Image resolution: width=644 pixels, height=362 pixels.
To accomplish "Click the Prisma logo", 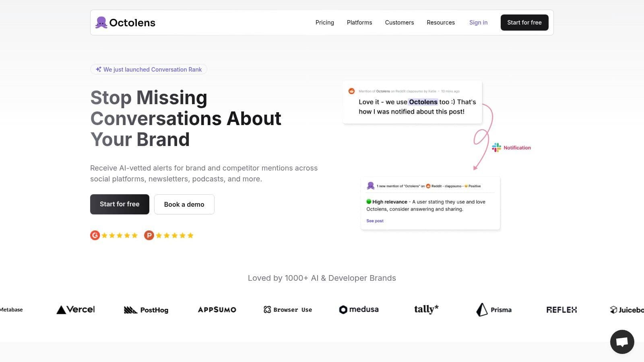I will click(x=494, y=310).
